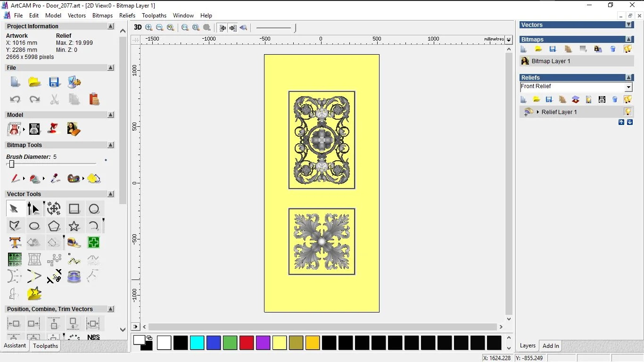Pick the yellow colour swatch
Viewport: 644px width, 362px height.
point(280,343)
